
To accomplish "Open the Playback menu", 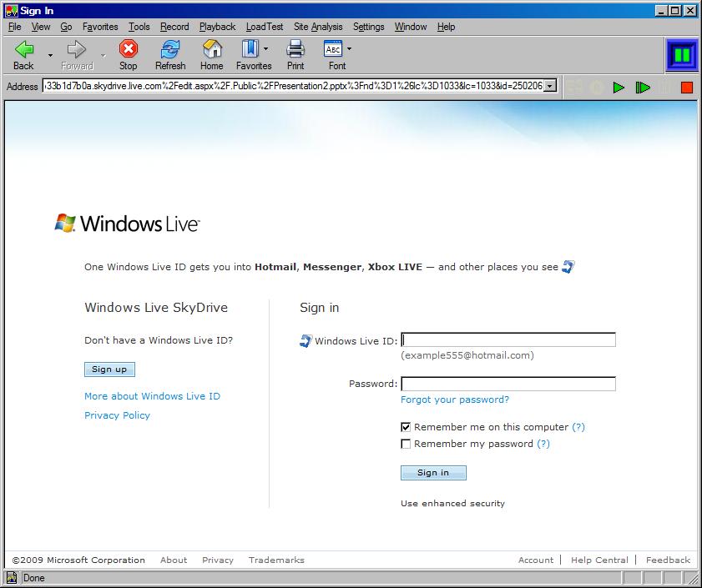I will 217,27.
